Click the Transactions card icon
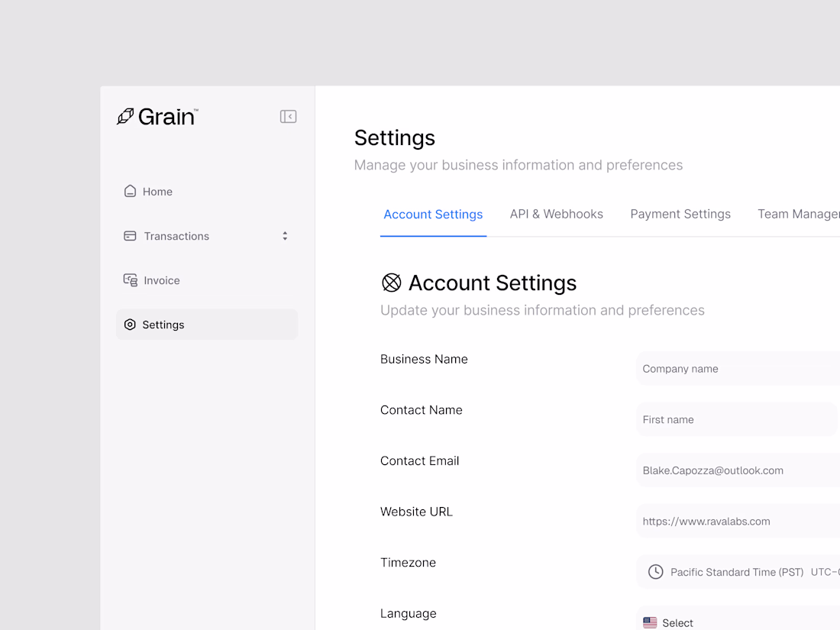This screenshot has width=840, height=630. click(130, 236)
